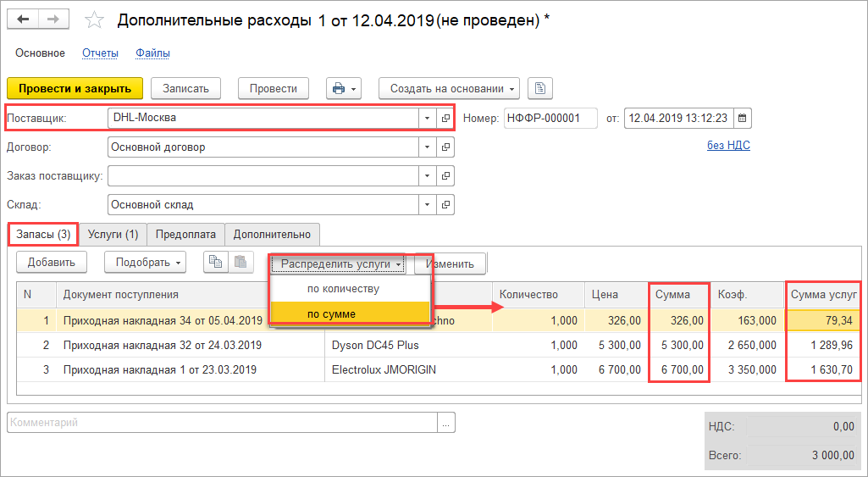Click into the Комментарий input field

click(x=222, y=423)
